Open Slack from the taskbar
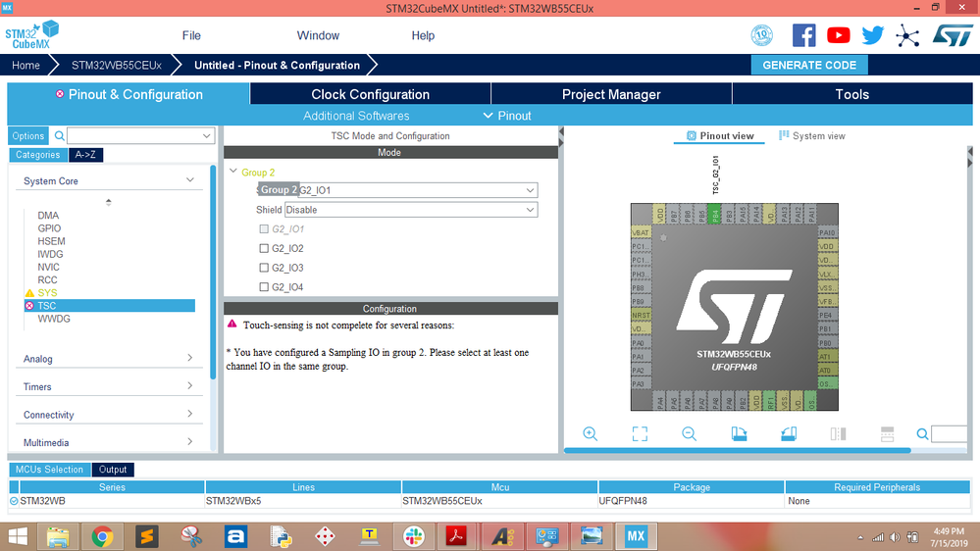 [x=413, y=536]
